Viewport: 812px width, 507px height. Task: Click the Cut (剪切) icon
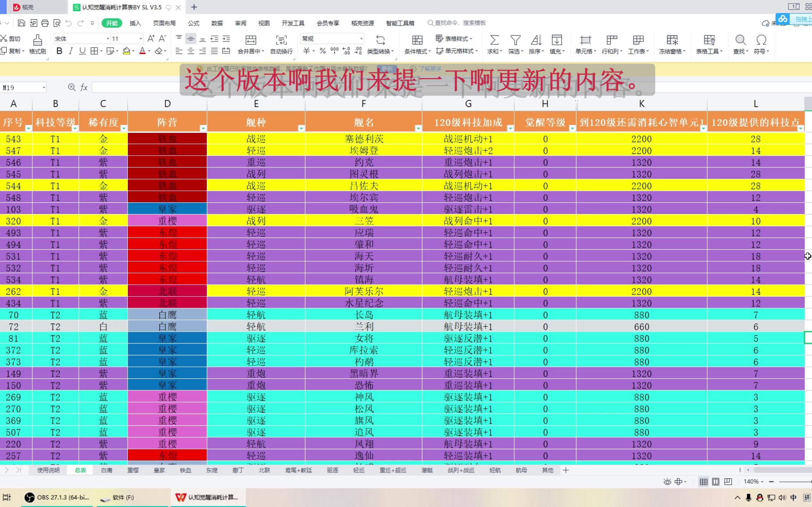pyautogui.click(x=4, y=38)
